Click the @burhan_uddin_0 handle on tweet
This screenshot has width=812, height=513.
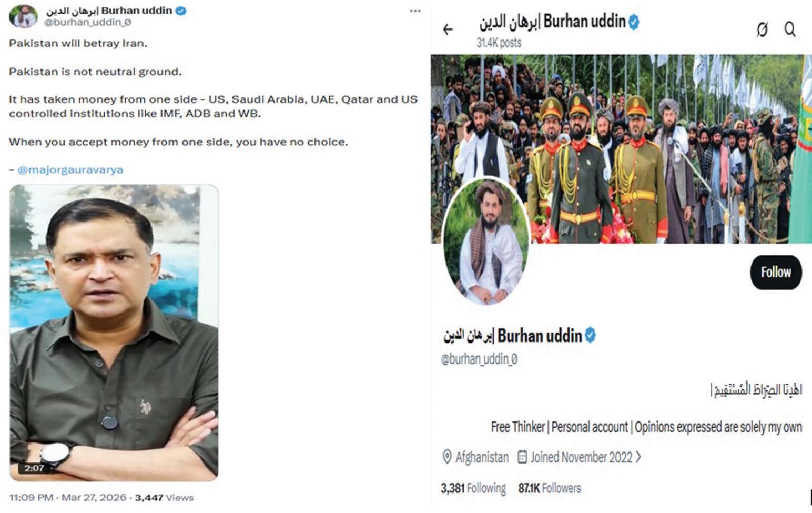[x=87, y=23]
